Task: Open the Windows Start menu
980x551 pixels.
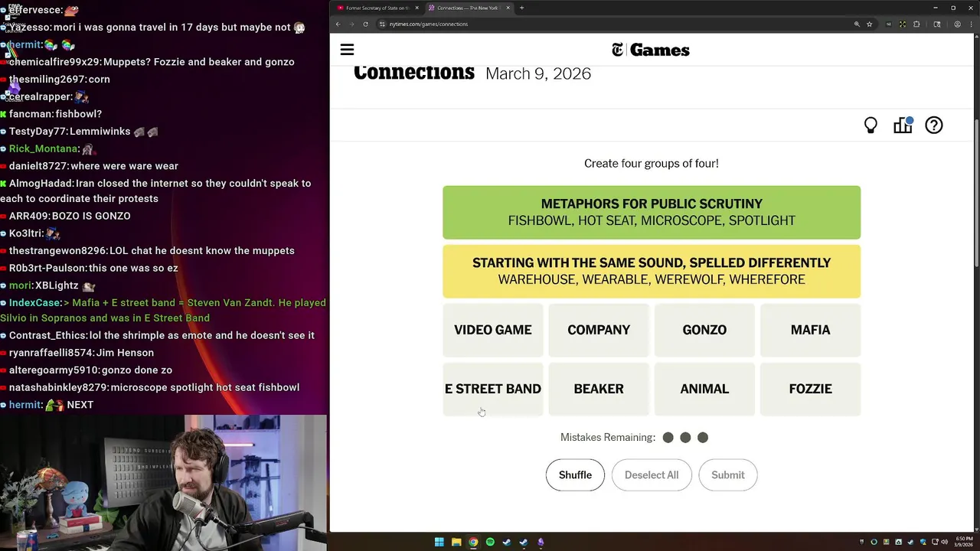Action: click(439, 542)
